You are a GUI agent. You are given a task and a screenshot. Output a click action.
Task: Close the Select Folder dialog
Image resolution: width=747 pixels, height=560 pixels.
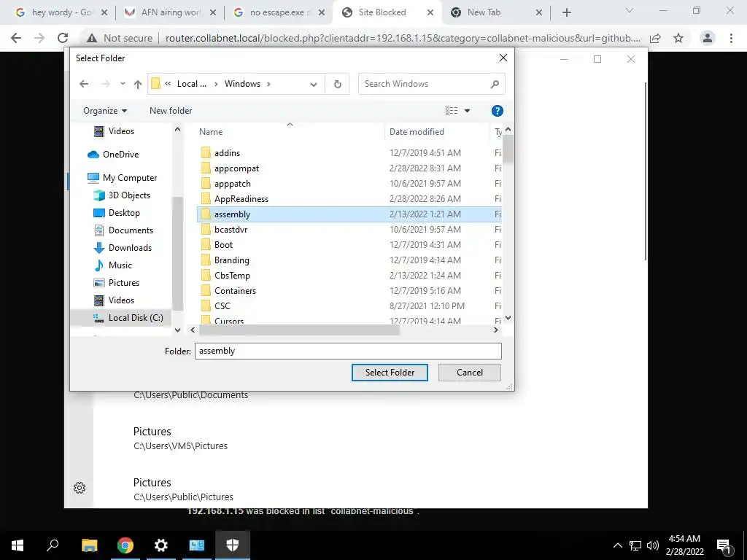503,58
